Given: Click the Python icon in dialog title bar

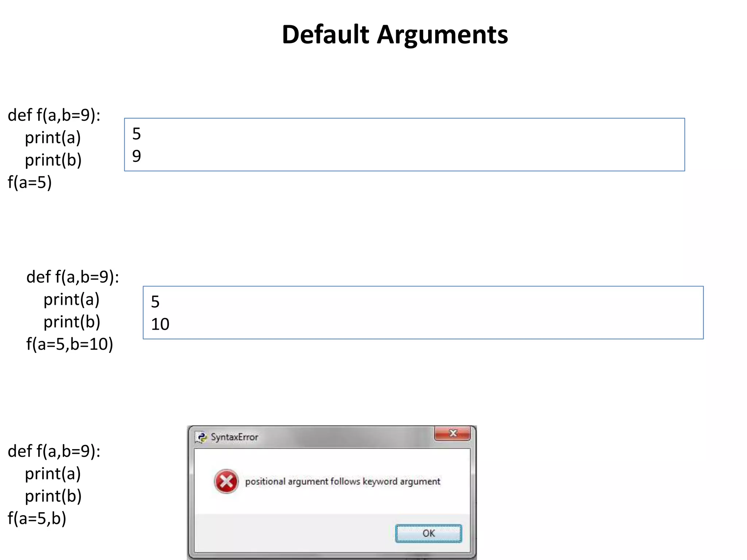Looking at the screenshot, I should pyautogui.click(x=201, y=437).
